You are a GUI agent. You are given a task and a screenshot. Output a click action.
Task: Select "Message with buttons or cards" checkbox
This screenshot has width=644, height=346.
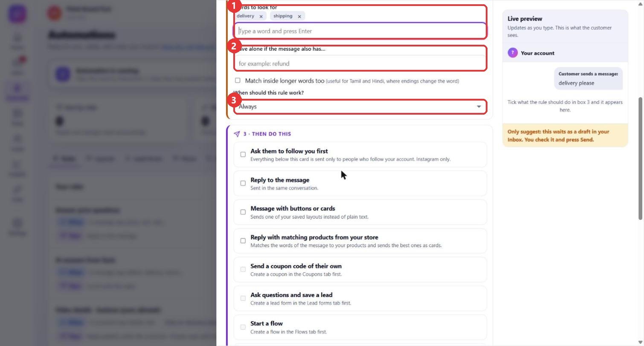pos(243,212)
